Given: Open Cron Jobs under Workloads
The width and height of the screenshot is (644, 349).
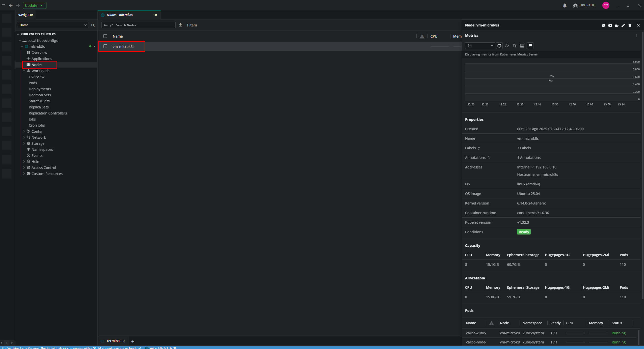Looking at the screenshot, I should pos(37,125).
